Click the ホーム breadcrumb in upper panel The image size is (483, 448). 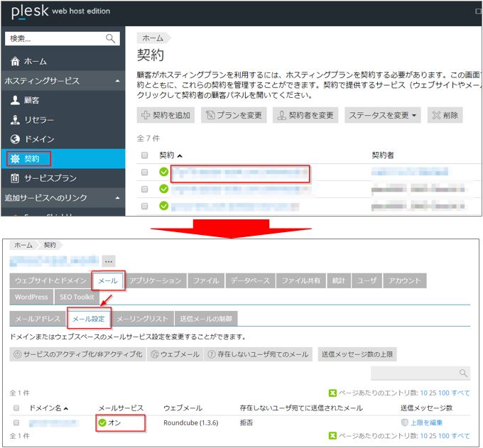[153, 38]
